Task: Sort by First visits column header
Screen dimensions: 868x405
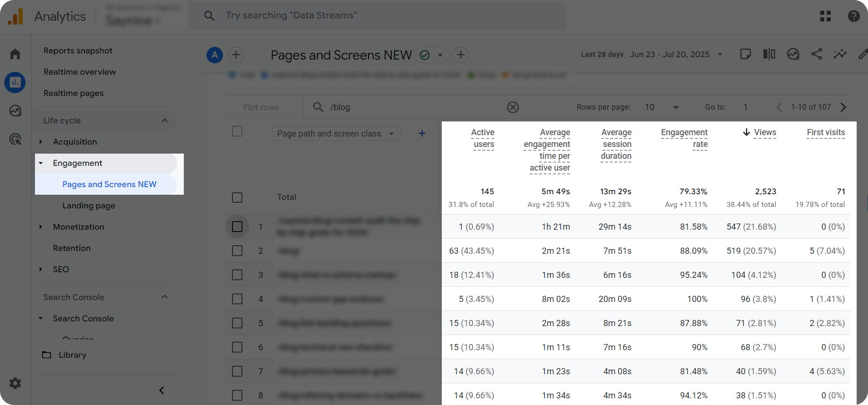Action: 826,132
